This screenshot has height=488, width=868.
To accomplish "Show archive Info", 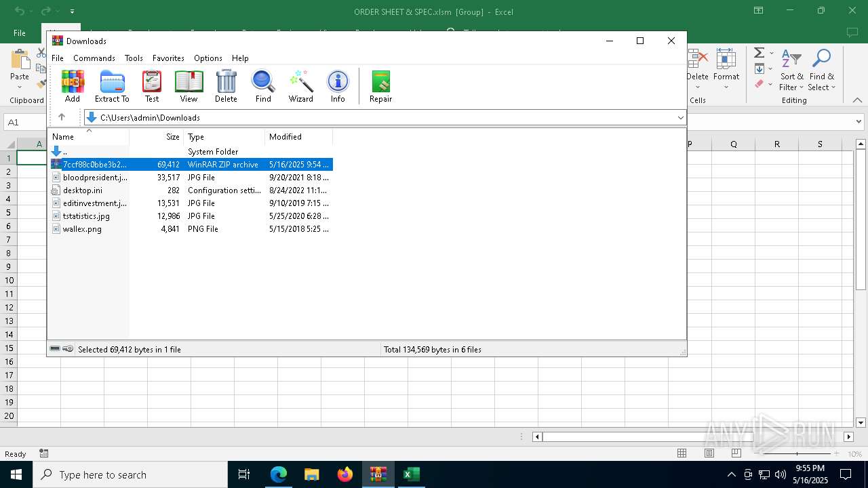I will (x=338, y=86).
